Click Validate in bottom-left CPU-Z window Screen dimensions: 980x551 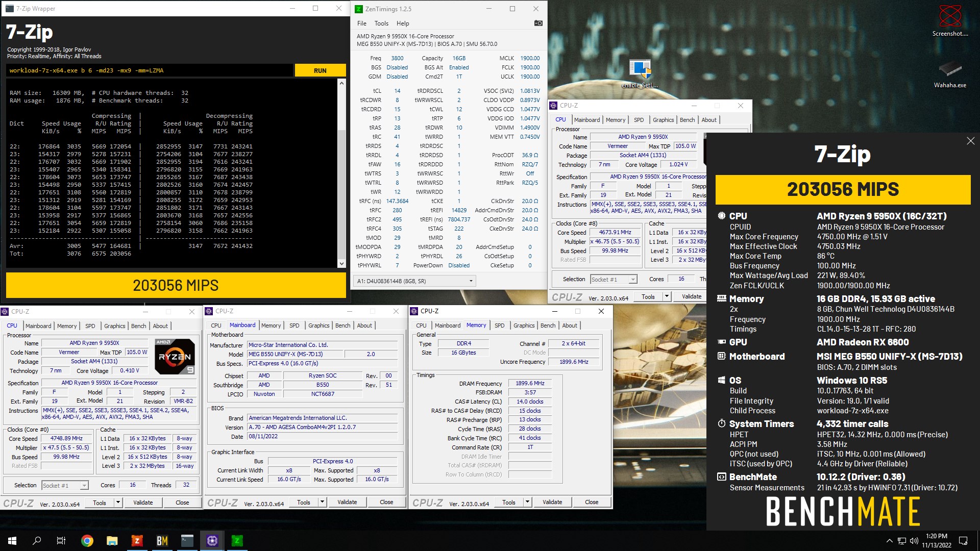pyautogui.click(x=143, y=503)
